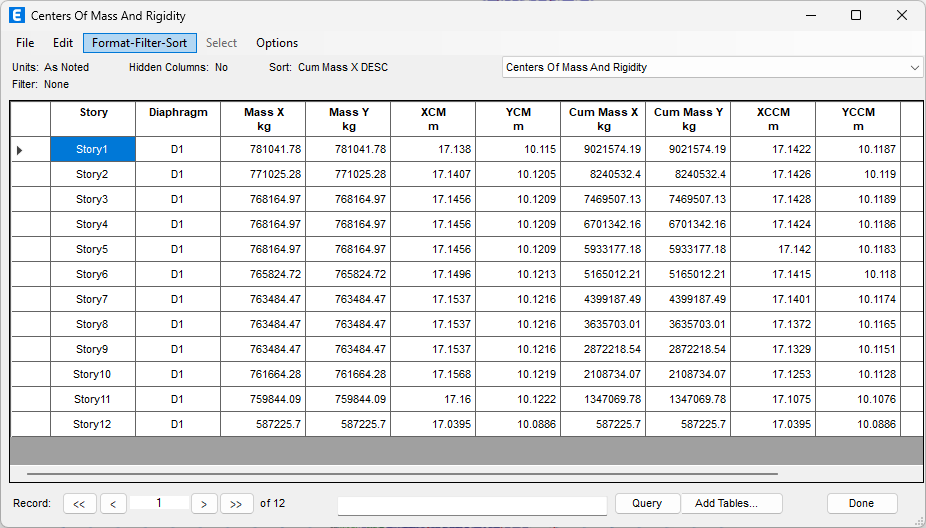Click the Cum Mass X column header
The height and width of the screenshot is (528, 926).
tap(604, 119)
